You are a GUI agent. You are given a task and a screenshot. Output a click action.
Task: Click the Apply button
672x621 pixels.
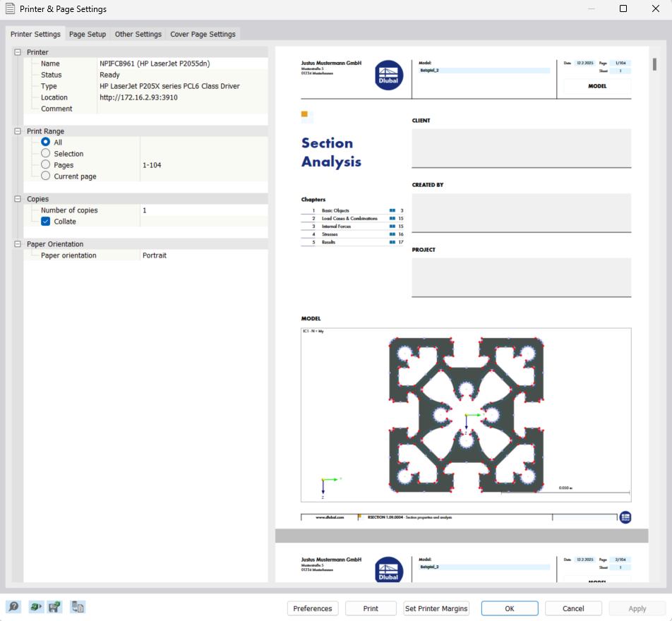click(x=637, y=608)
